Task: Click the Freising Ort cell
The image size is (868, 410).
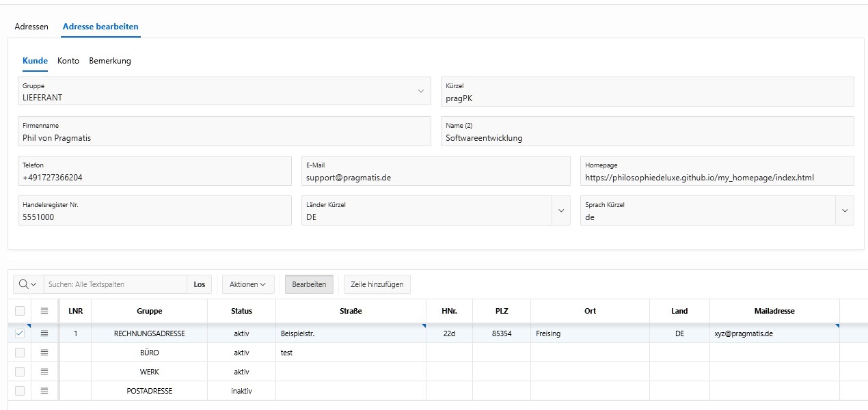Action: (590, 333)
